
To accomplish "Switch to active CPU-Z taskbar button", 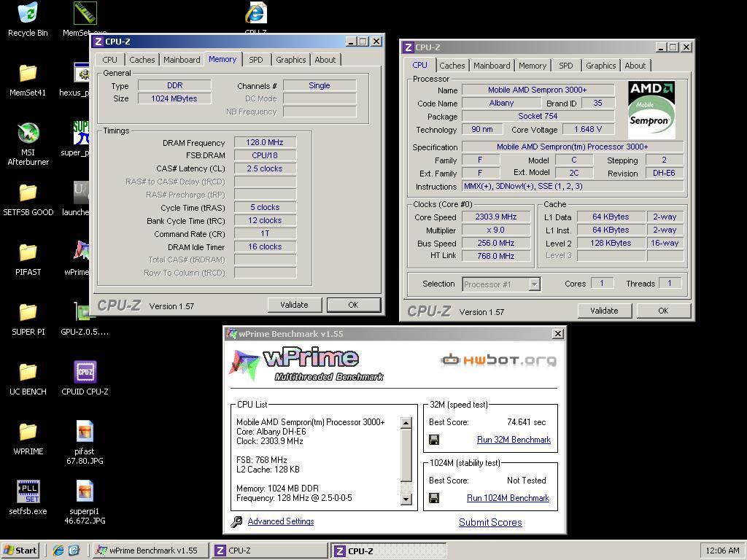I will click(389, 551).
